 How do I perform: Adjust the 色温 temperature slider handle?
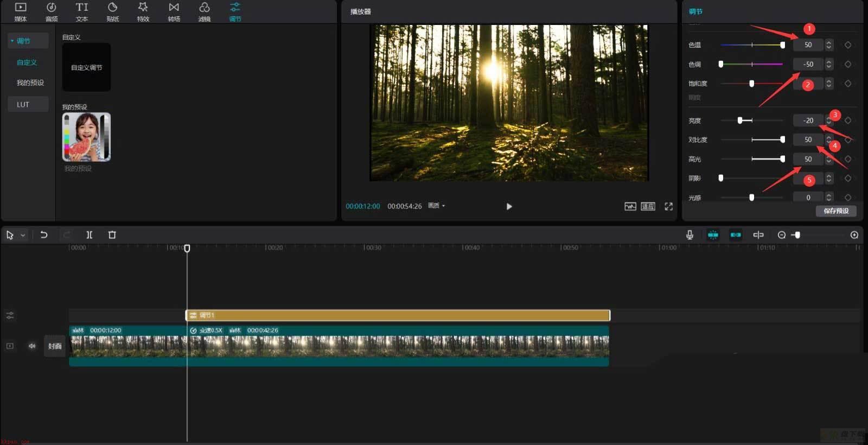(x=782, y=45)
